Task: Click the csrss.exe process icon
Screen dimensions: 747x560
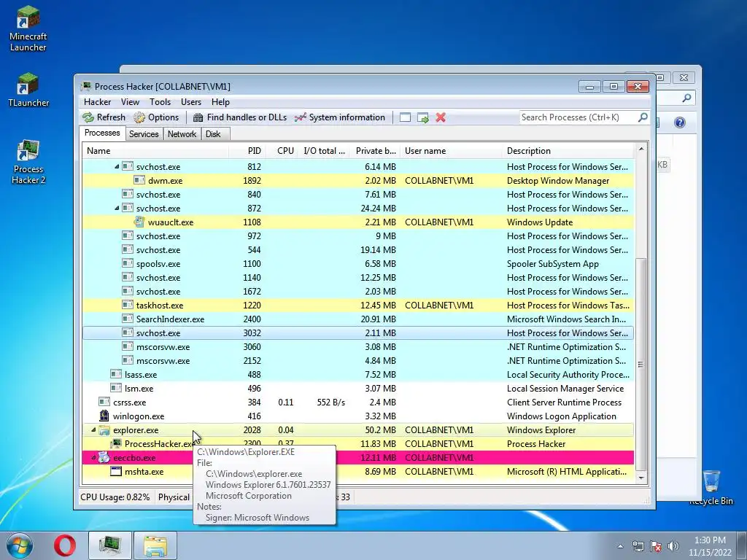Action: pos(104,402)
